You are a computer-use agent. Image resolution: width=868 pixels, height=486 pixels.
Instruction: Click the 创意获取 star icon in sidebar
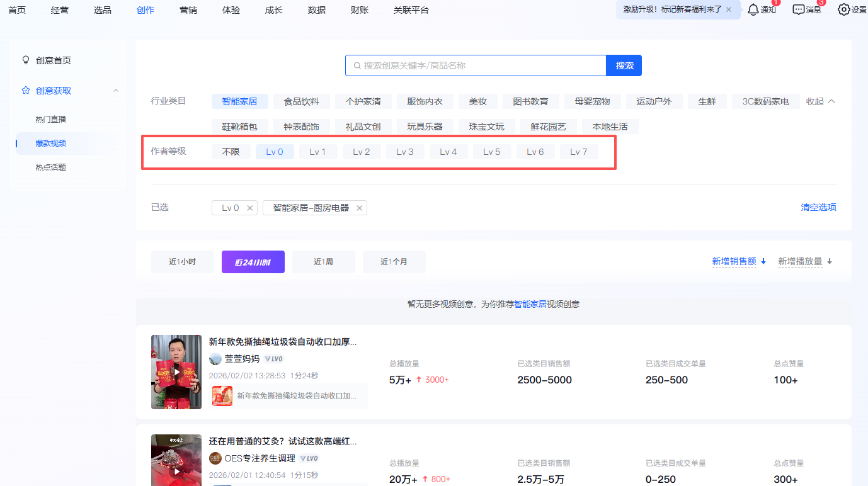point(25,90)
